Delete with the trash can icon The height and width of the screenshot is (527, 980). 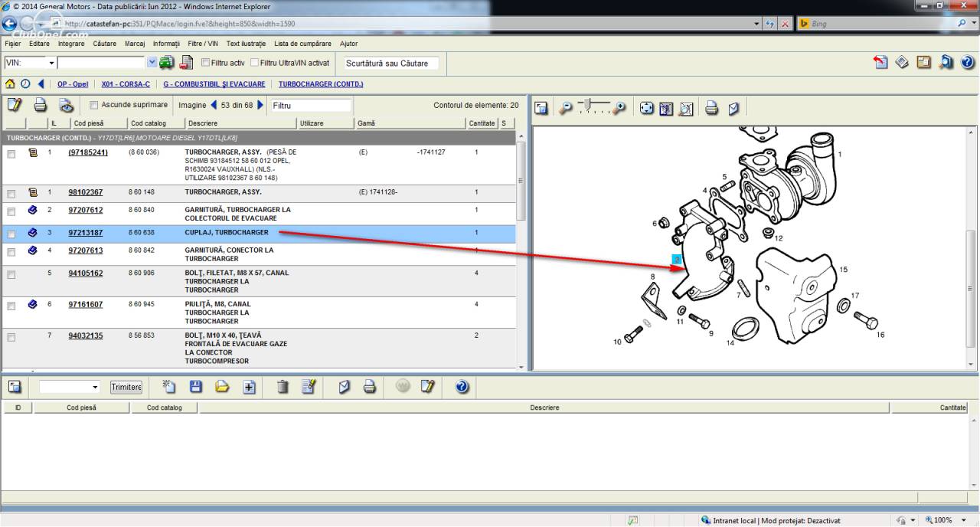click(x=283, y=387)
